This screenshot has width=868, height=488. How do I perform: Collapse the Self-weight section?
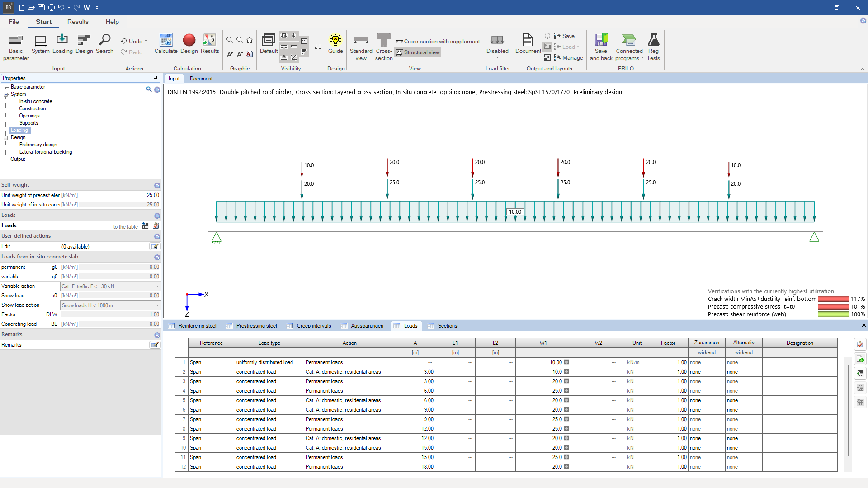(157, 185)
